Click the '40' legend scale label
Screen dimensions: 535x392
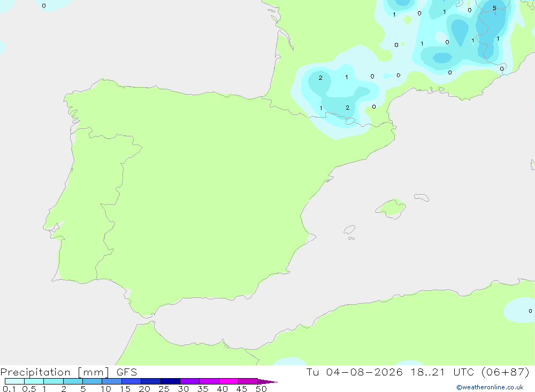click(222, 389)
